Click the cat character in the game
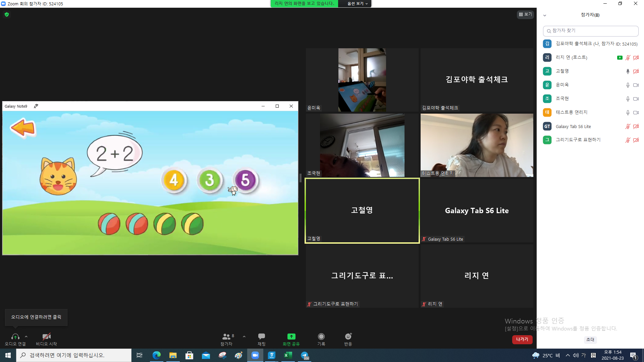 58,176
